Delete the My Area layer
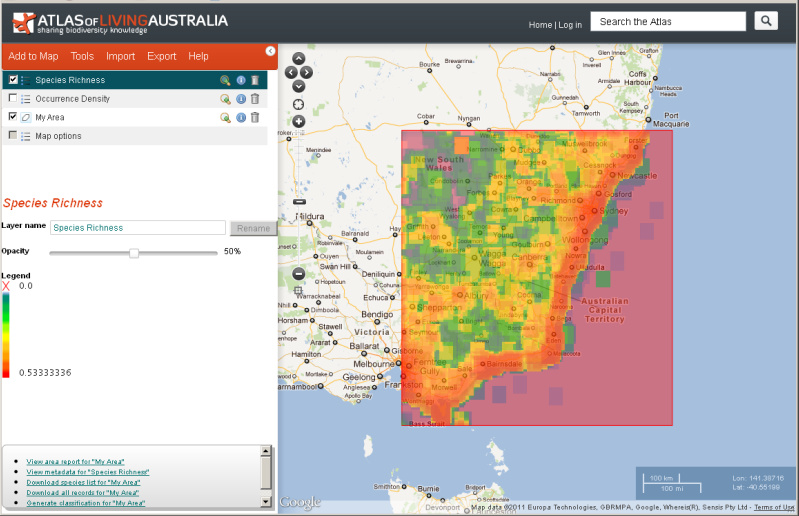The height and width of the screenshot is (516, 799). pos(255,117)
